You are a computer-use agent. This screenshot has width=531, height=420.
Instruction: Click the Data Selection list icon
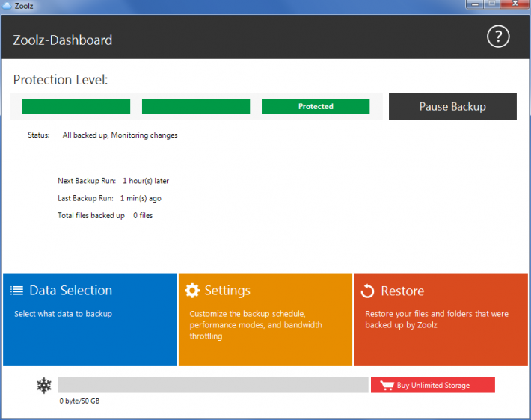tap(16, 291)
